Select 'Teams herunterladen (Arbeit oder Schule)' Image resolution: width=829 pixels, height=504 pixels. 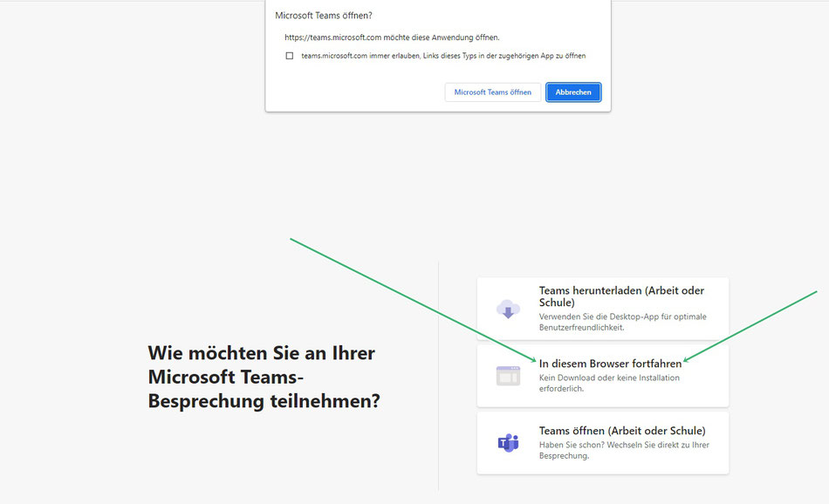(x=603, y=309)
